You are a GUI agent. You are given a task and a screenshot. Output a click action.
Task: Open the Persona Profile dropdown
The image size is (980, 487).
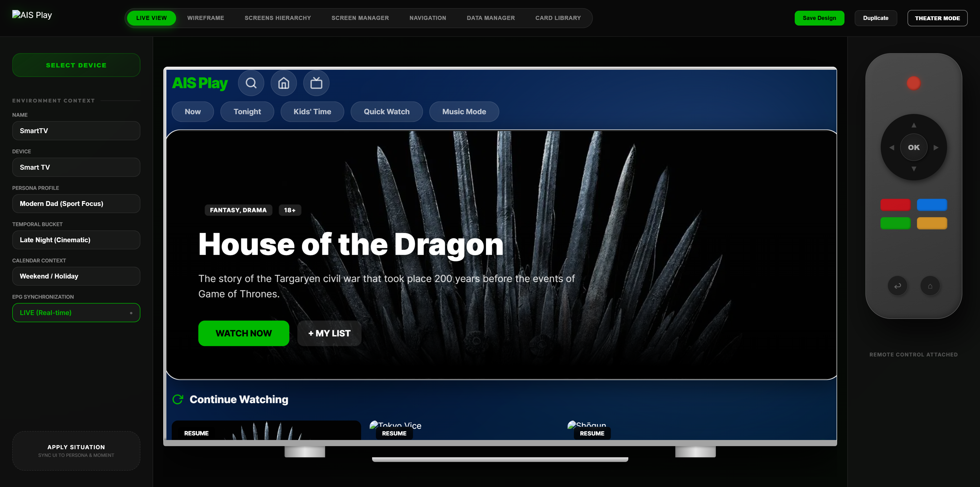(x=76, y=203)
